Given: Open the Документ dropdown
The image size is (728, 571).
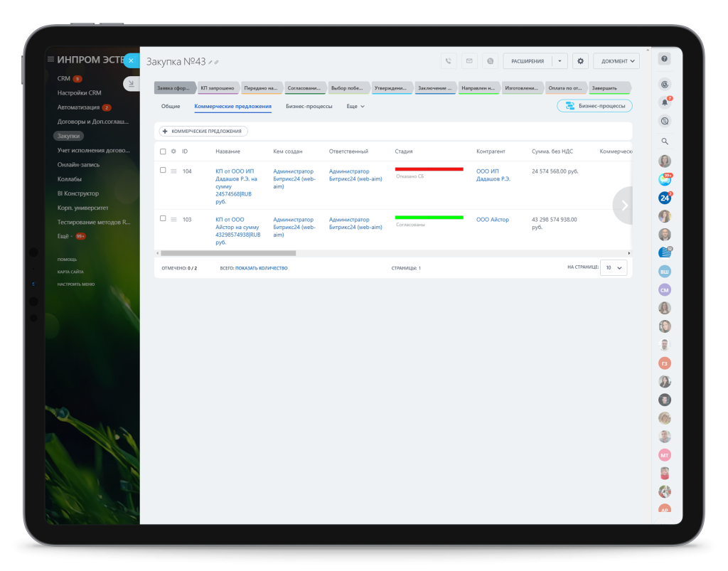Looking at the screenshot, I should 616,61.
